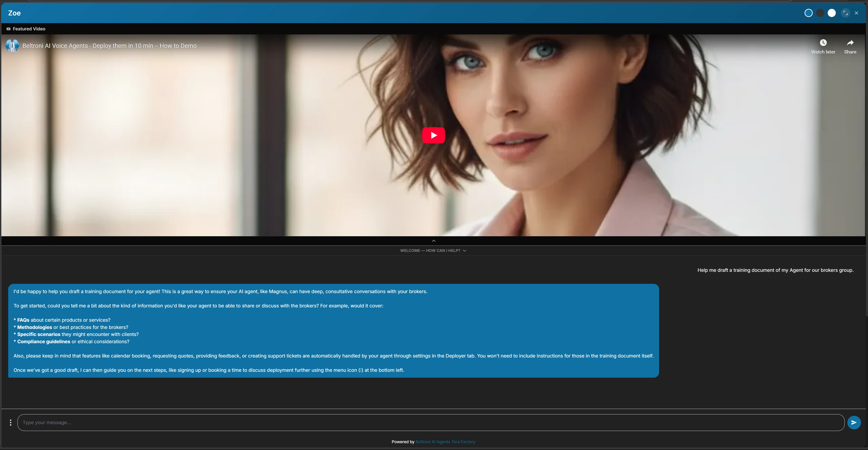Switch theme to dark using the dark circle
Viewport: 868px width, 450px height.
(820, 13)
